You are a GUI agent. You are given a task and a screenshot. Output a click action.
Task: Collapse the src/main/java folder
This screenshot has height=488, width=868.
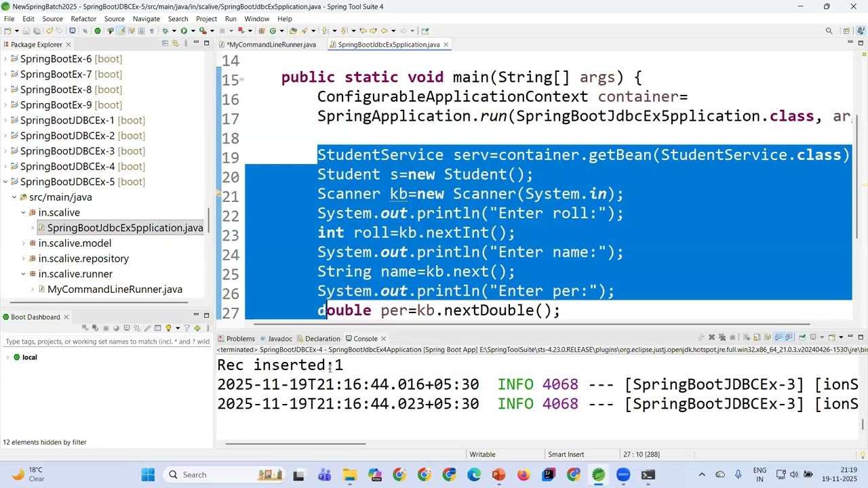click(14, 197)
